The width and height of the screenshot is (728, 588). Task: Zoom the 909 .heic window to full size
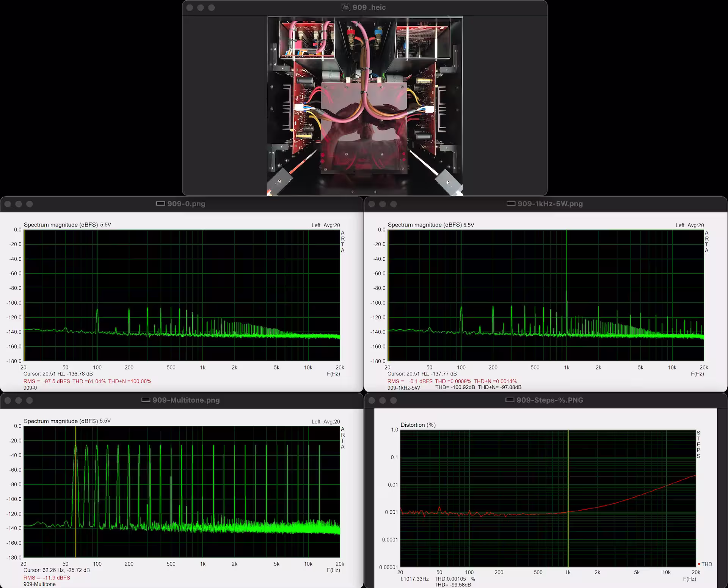212,8
